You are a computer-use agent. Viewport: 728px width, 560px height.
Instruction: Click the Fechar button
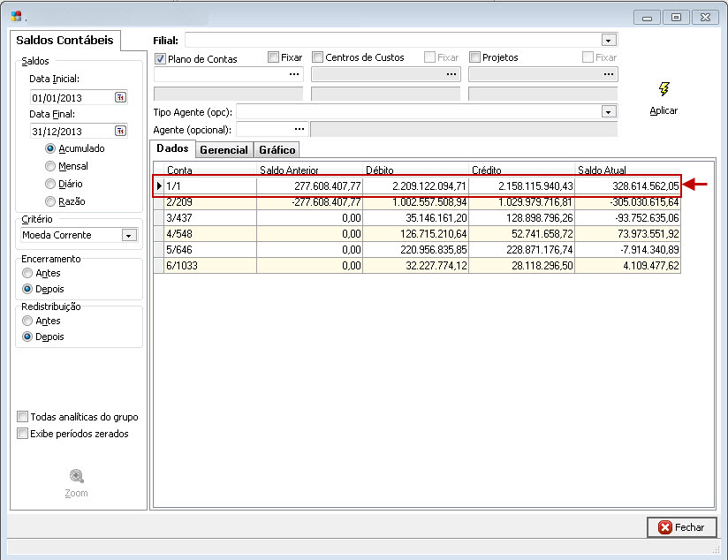680,527
